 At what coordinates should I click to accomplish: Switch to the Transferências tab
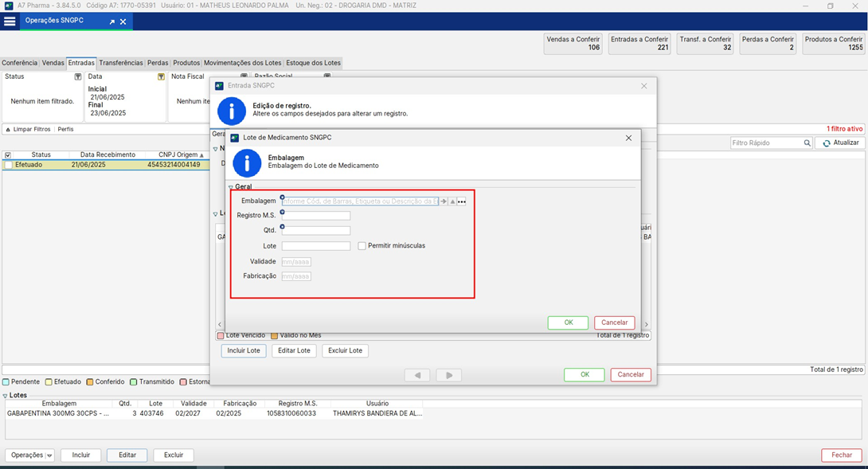coord(121,63)
